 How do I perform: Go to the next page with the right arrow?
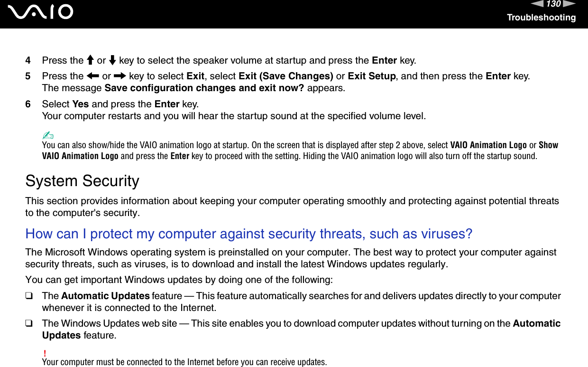point(569,4)
